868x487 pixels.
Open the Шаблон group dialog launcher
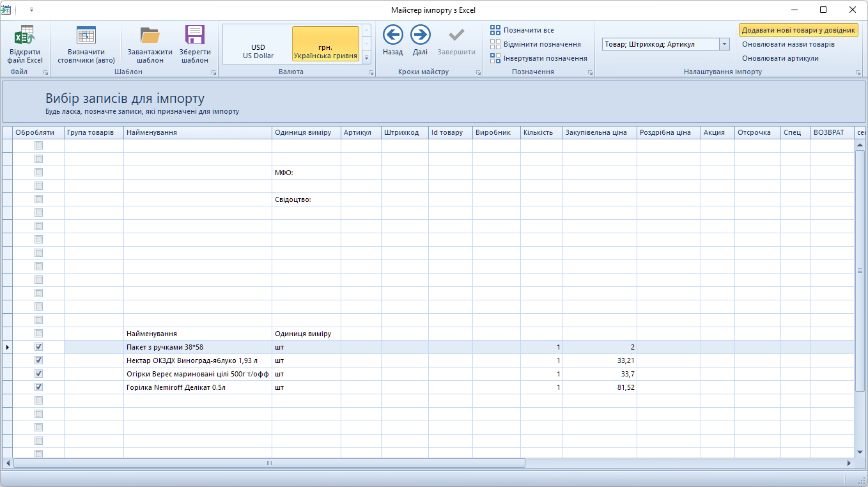(214, 73)
